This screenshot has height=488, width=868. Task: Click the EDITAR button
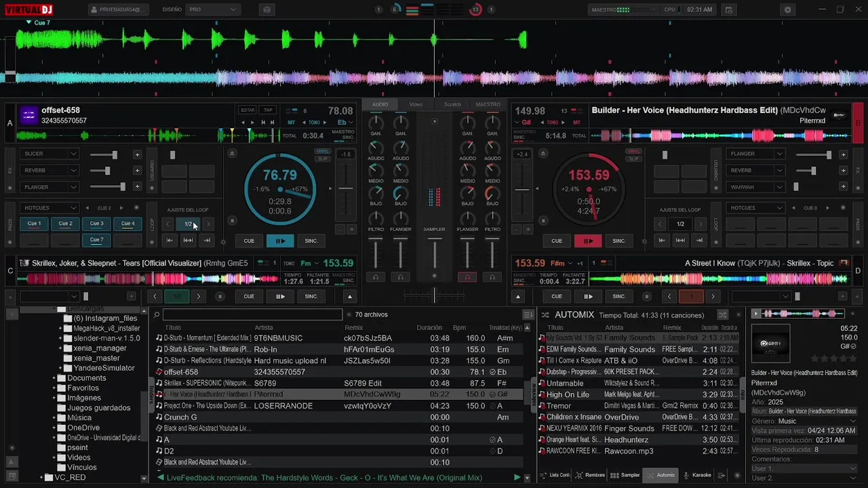point(248,110)
